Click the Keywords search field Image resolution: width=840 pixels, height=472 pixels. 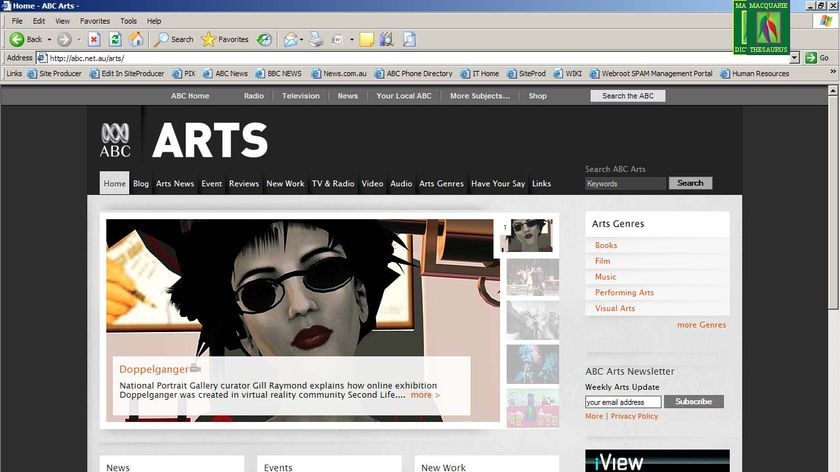626,183
